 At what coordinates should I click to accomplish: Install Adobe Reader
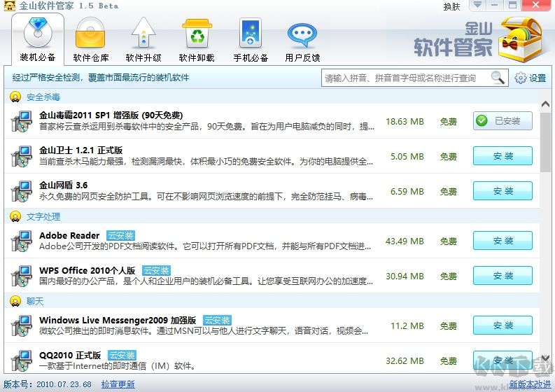point(503,241)
